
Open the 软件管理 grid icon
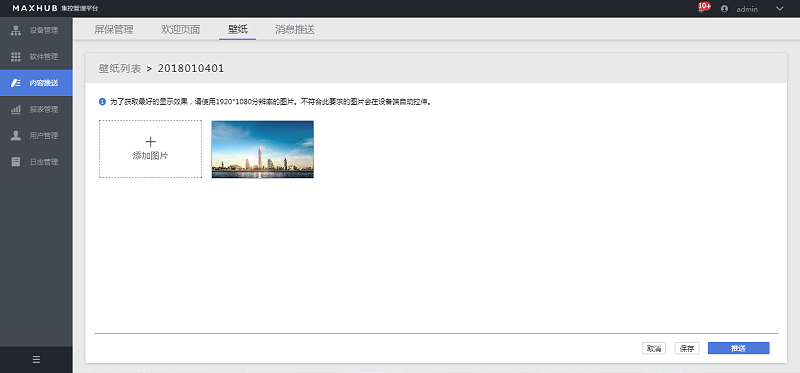16,57
